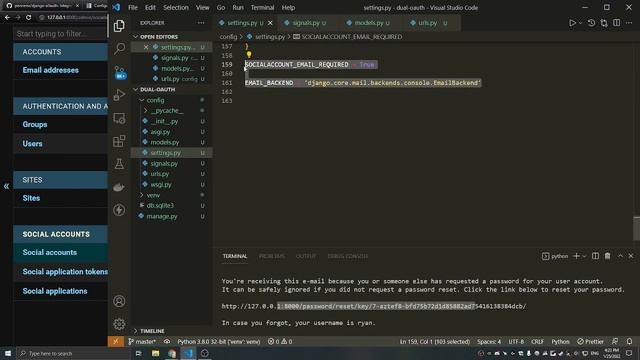Screen dimensions: 640x360
Task: Open the Testing flask icon
Action: pos(119,164)
